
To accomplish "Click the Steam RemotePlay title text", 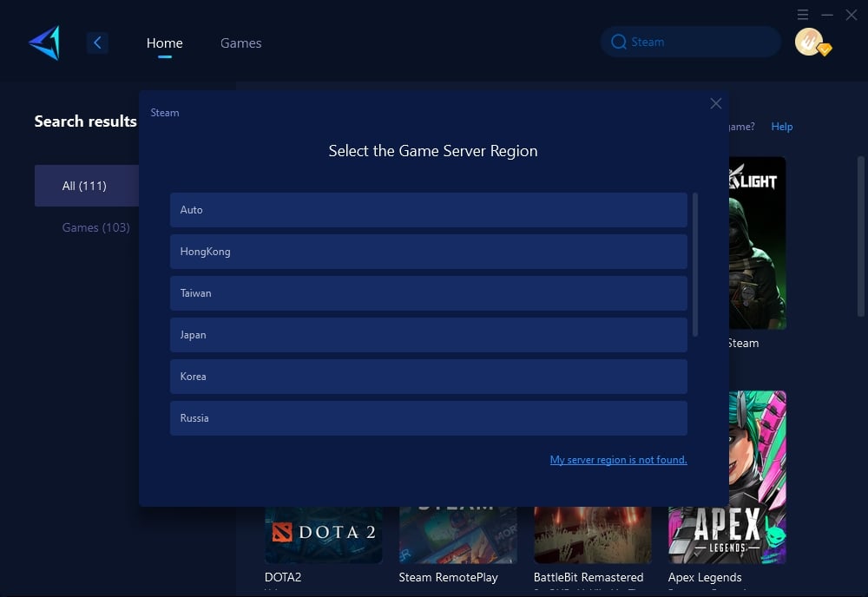I will tap(449, 577).
